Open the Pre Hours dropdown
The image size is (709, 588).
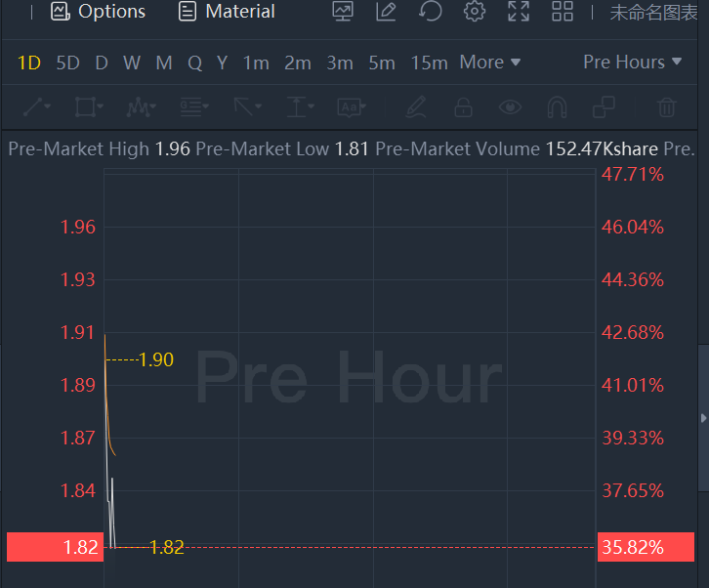pyautogui.click(x=631, y=63)
